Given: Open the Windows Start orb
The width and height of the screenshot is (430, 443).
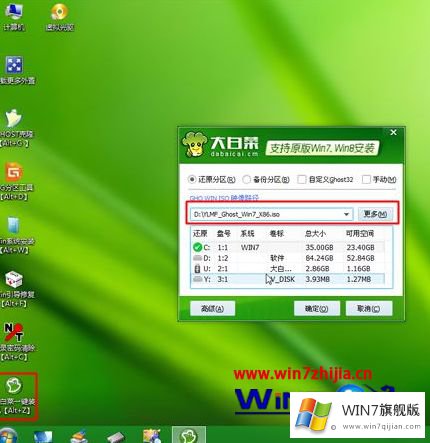Looking at the screenshot, I should coord(7,435).
